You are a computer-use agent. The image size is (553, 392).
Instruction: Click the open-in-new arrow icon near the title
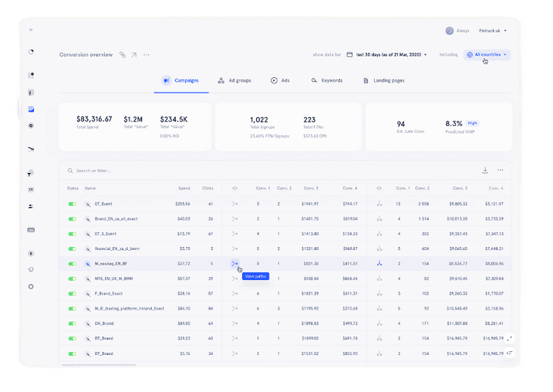pos(133,55)
